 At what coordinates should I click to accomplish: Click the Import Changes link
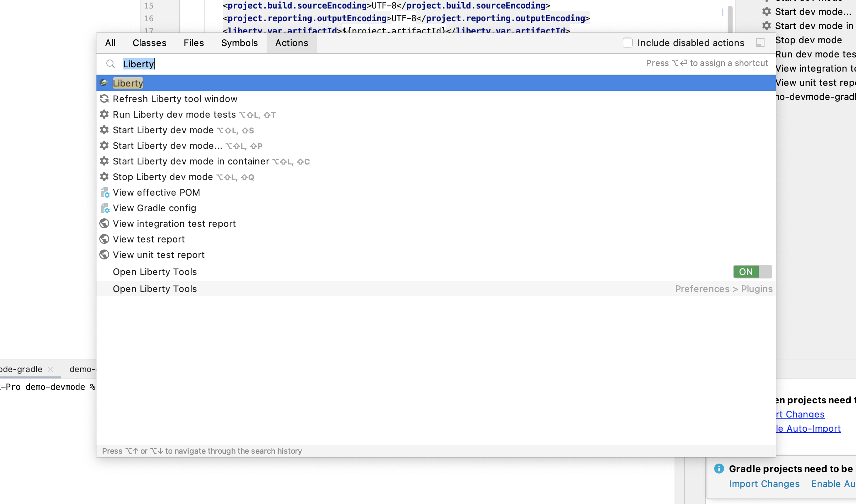coord(764,483)
